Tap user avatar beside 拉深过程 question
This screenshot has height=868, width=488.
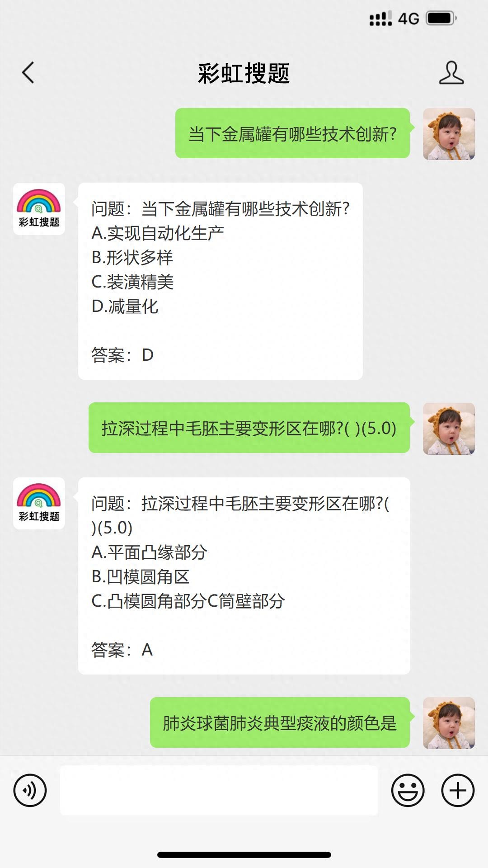[448, 428]
